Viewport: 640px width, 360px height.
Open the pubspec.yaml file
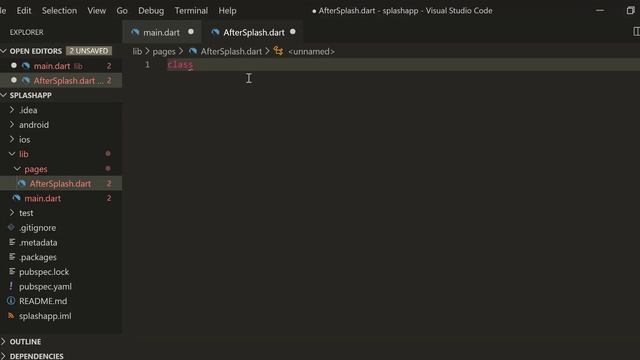[61, 287]
